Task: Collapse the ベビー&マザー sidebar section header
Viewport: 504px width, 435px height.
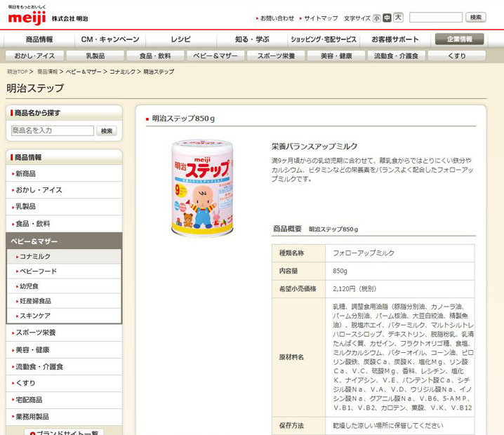Action: (x=64, y=241)
